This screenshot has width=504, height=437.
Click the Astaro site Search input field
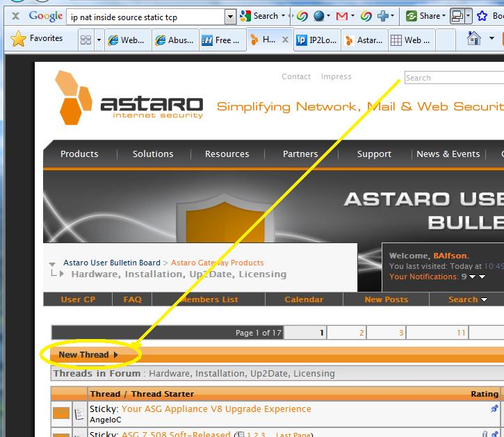453,78
